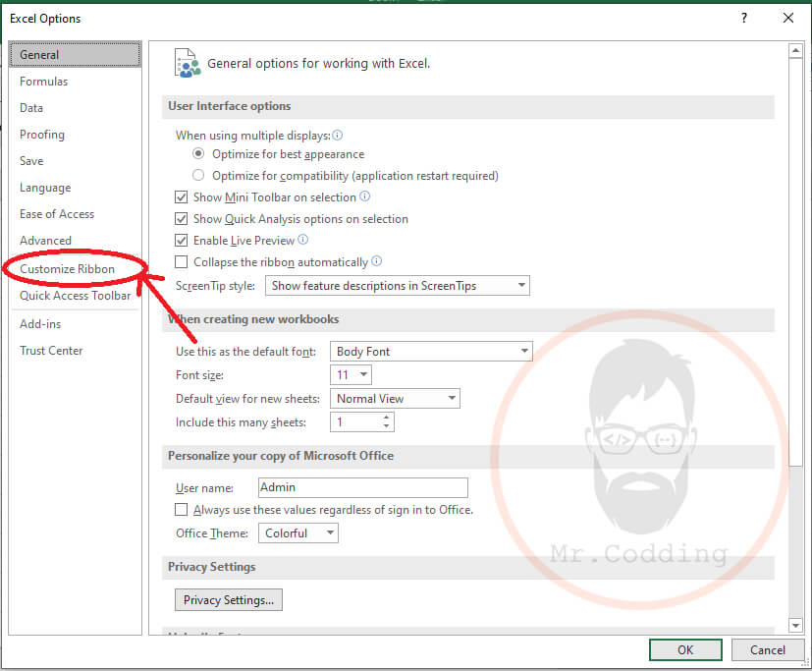Screen dimensions: 812x671
Task: Toggle Show Quick Analysis options on selection
Action: 182,219
